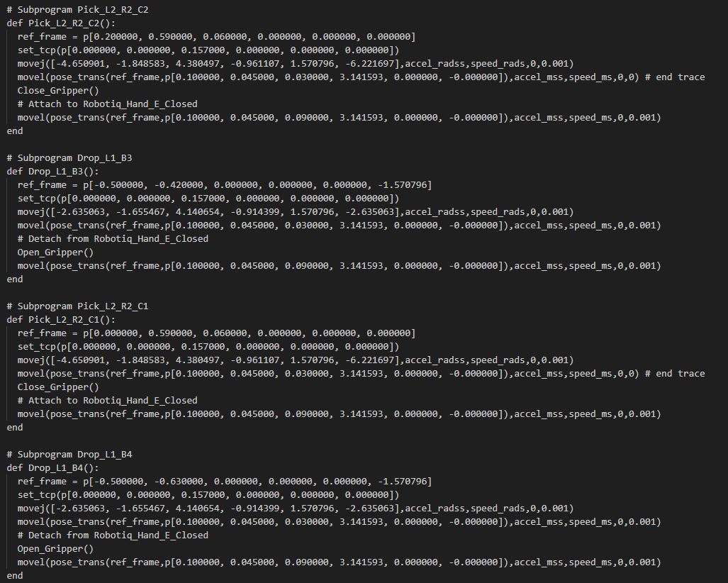Click the '# Subprogram Drop_L1_B4' comment

(69, 454)
